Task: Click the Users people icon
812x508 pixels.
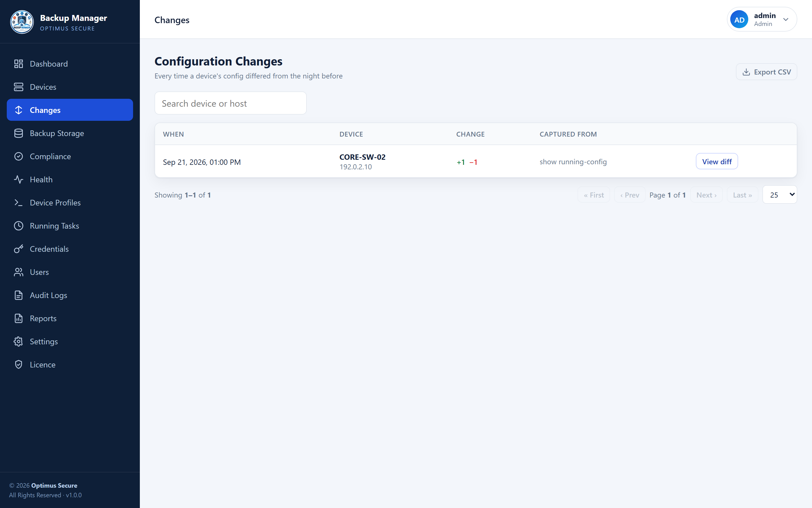Action: click(x=18, y=272)
